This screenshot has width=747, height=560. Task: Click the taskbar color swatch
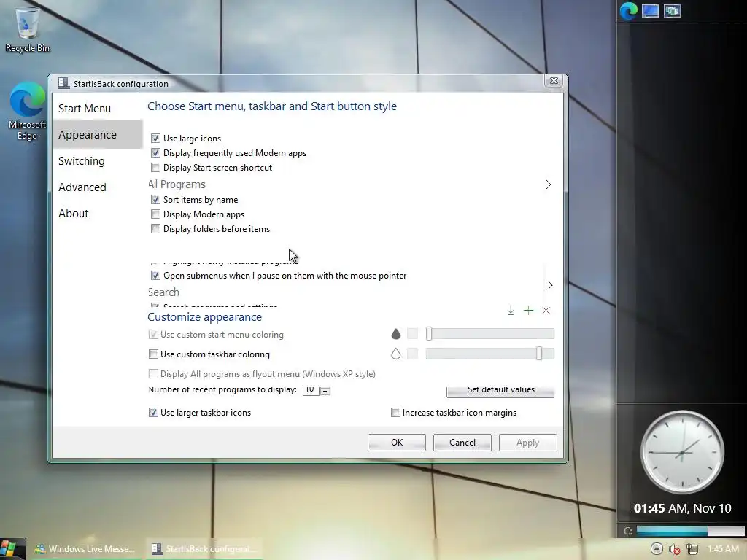(x=413, y=354)
